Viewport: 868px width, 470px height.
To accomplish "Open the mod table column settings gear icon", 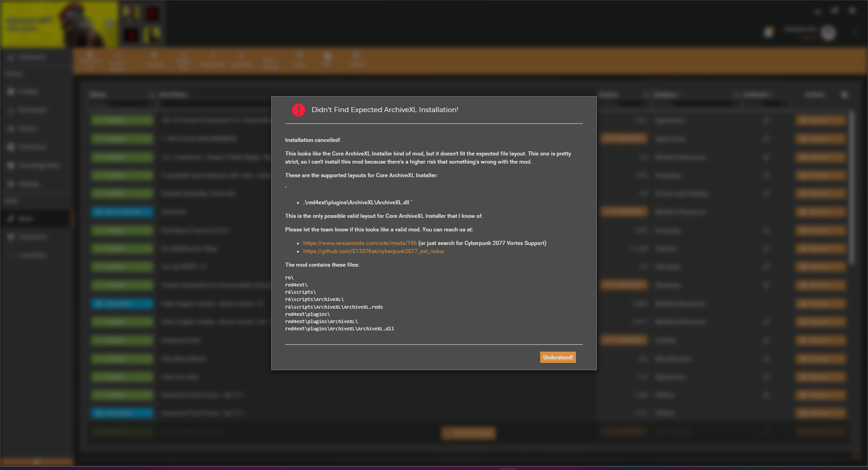I will (x=844, y=94).
